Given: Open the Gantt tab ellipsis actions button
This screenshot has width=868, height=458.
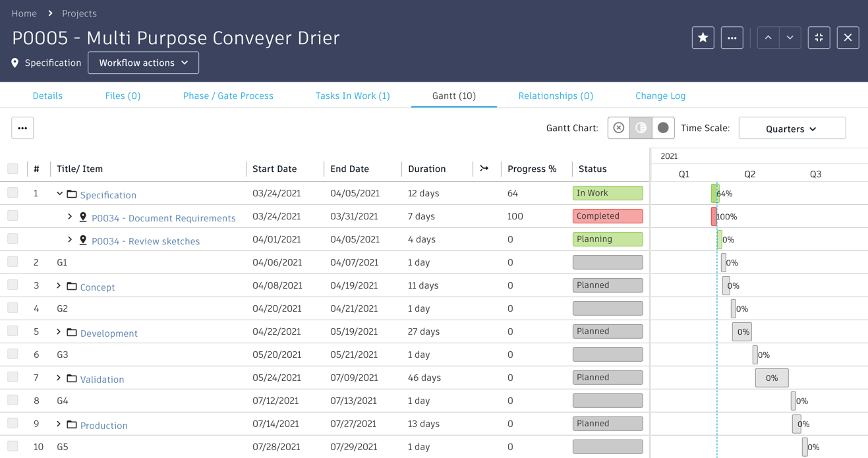Looking at the screenshot, I should [22, 128].
